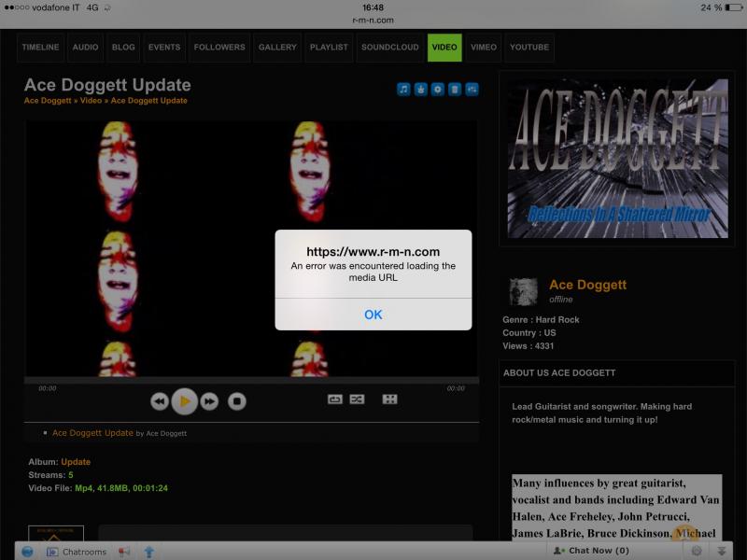Image resolution: width=747 pixels, height=560 pixels.
Task: Click the rewind button in the player
Action: tap(160, 401)
